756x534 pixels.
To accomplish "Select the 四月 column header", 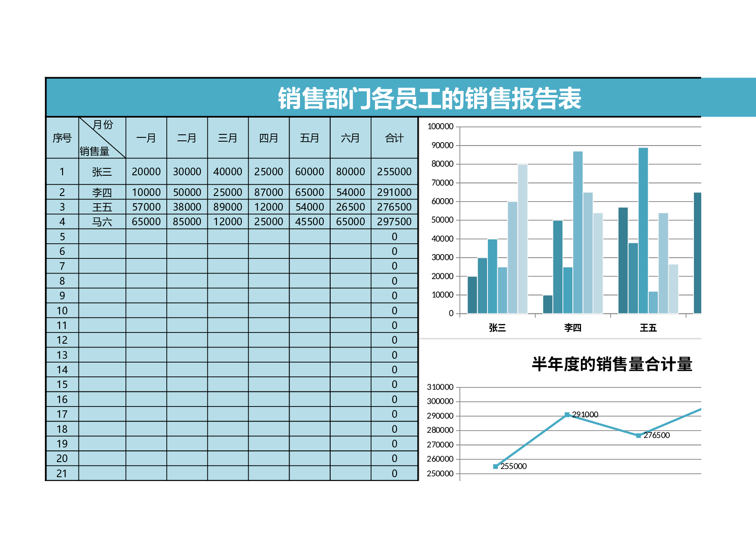I will point(269,138).
